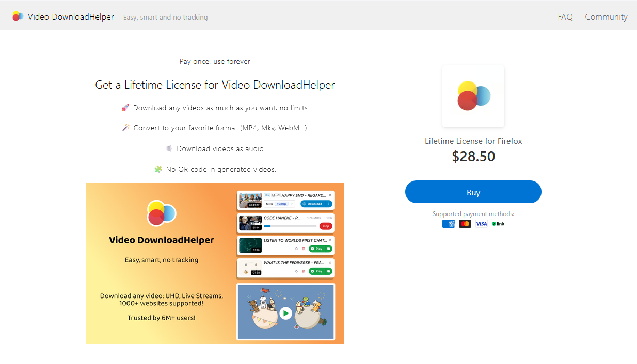This screenshot has width=637, height=364.
Task: Close the WHAT IS THE FEDIVERSE item with its X
Action: [330, 263]
